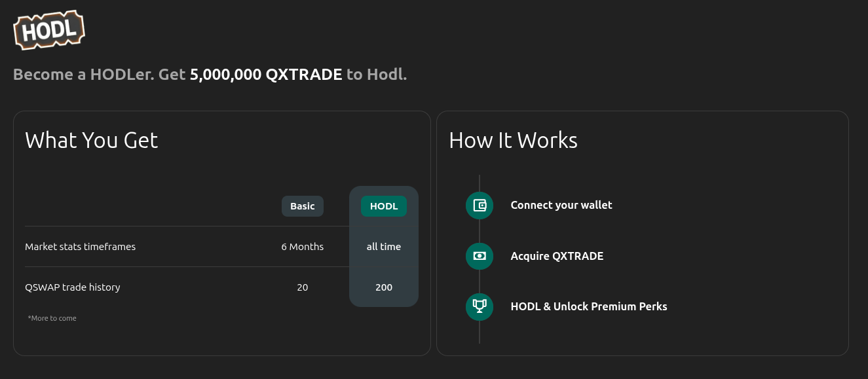Click the Acquire QXTRADE step
868x379 pixels.
click(x=557, y=256)
